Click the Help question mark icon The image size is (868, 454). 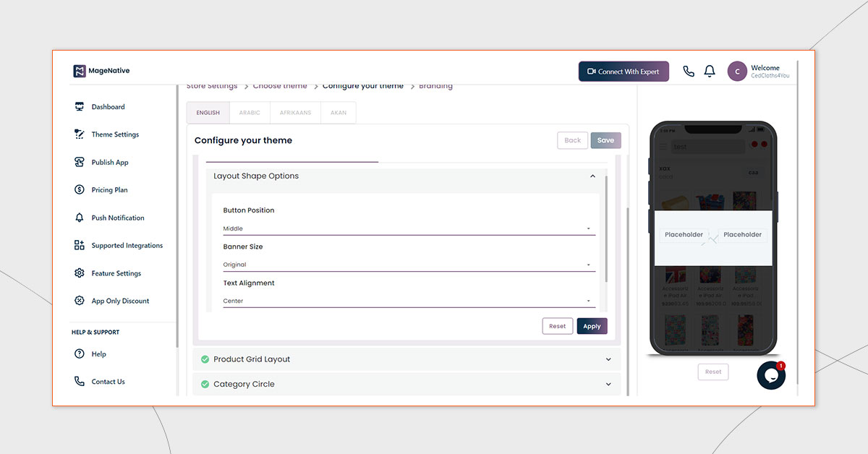coord(80,354)
